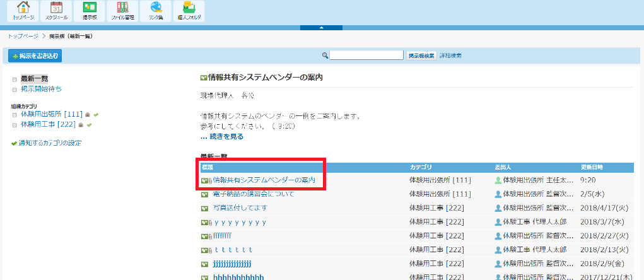Toggle the green notify check for 体験用出張所 [111]
The width and height of the screenshot is (644, 280).
click(x=96, y=115)
